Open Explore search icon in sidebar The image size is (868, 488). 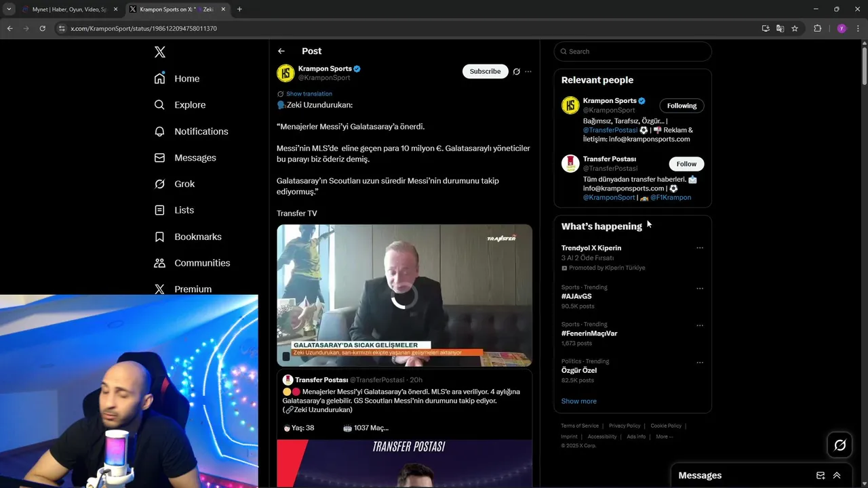[160, 105]
